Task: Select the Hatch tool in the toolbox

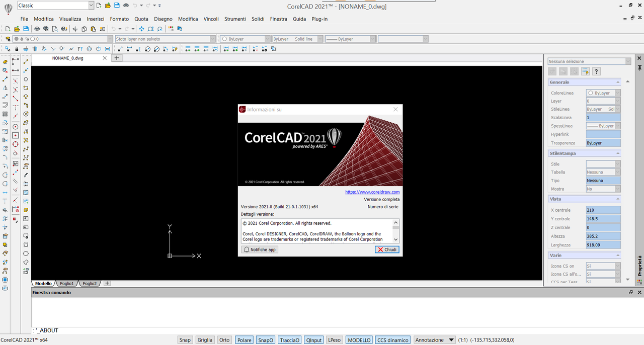Action: tap(26, 193)
